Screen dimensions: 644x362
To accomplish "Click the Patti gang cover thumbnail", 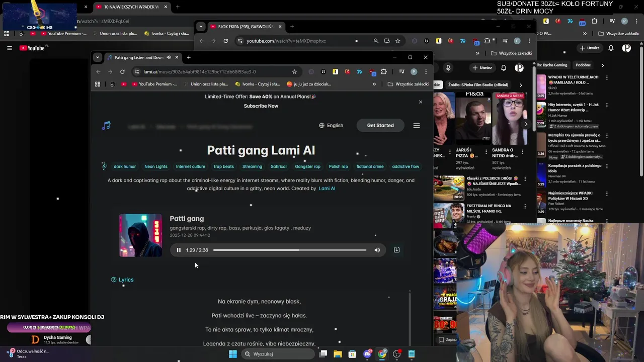I will click(140, 235).
